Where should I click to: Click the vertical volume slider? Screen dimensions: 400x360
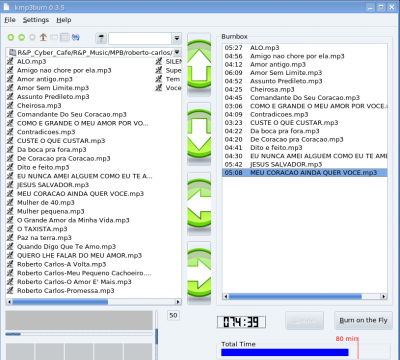[x=157, y=335]
